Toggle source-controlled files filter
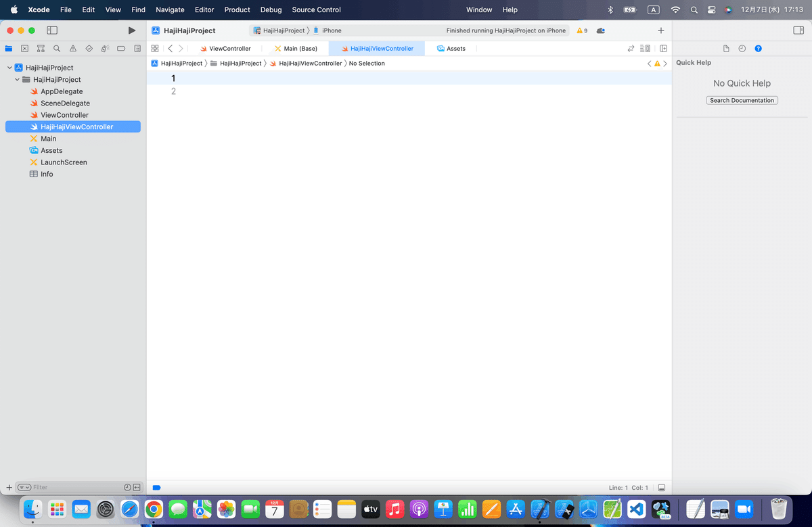The height and width of the screenshot is (527, 812). [x=137, y=487]
